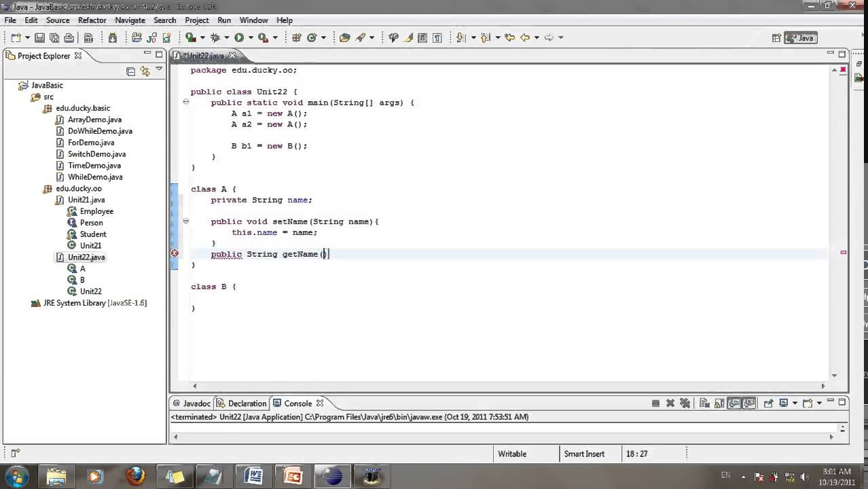Image resolution: width=868 pixels, height=489 pixels.
Task: Click the Java perspective button
Action: [x=800, y=38]
